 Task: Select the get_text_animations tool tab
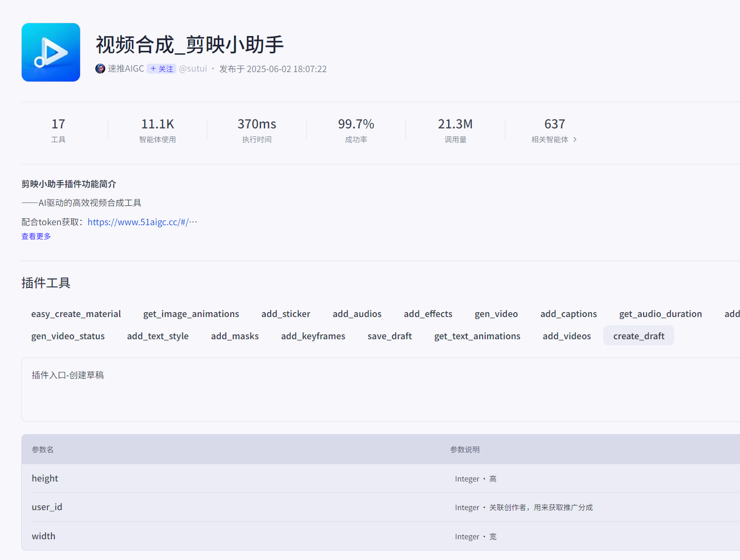pos(477,336)
